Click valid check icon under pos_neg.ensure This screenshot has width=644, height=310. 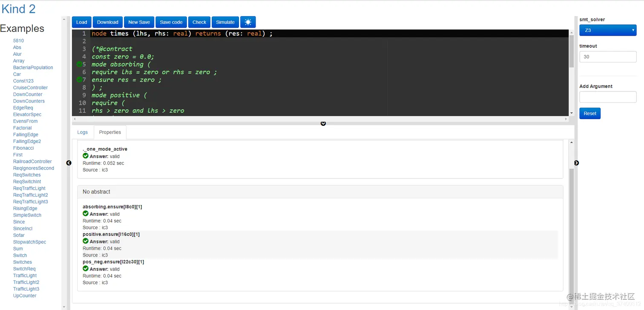(x=86, y=269)
